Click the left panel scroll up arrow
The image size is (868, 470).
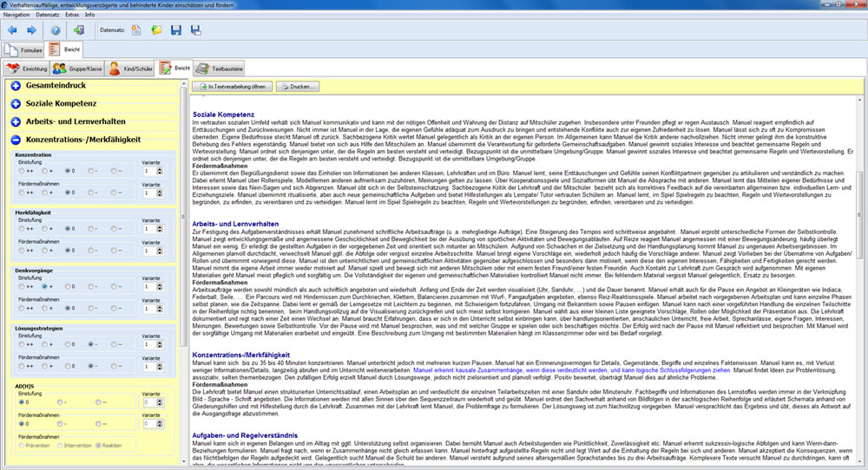[x=184, y=83]
